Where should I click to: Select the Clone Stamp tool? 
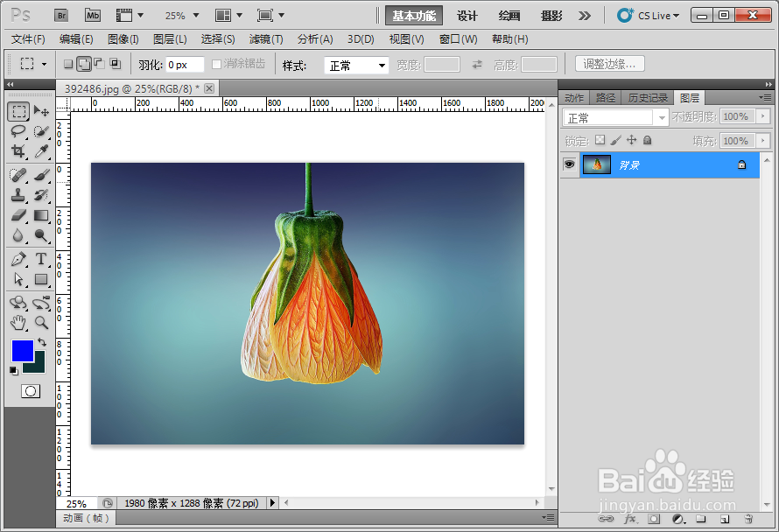(x=18, y=195)
